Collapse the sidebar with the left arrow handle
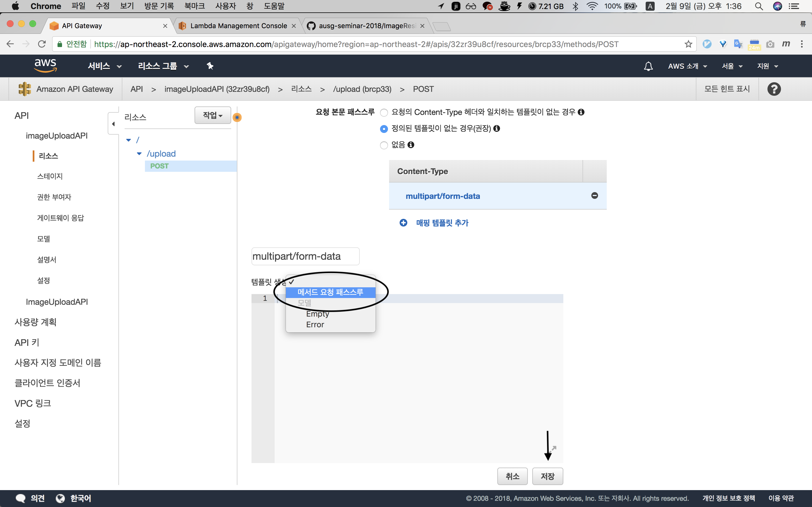 click(x=113, y=124)
